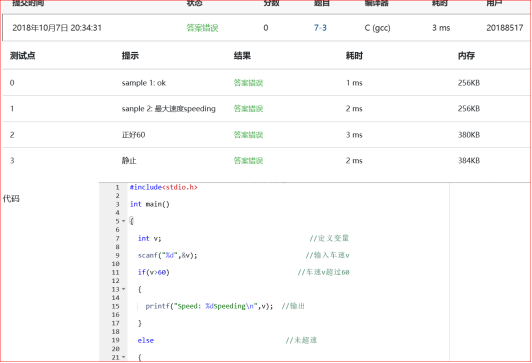Viewport: 532px width, 363px height.
Task: Click 2 ms time in sanple 2 row
Action: (x=354, y=109)
